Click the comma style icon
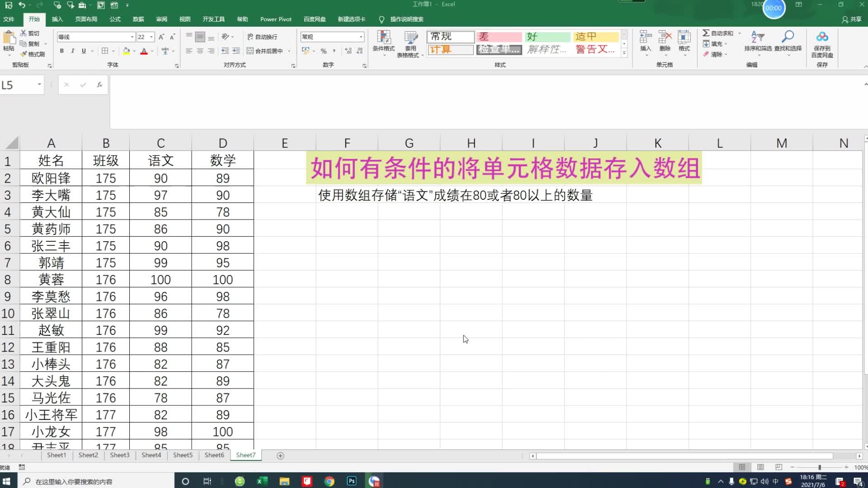 click(x=335, y=51)
